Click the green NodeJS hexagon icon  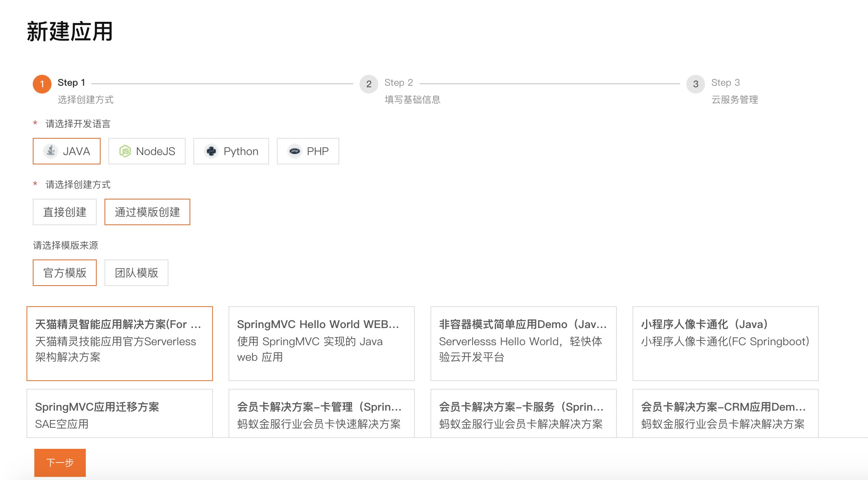(125, 151)
